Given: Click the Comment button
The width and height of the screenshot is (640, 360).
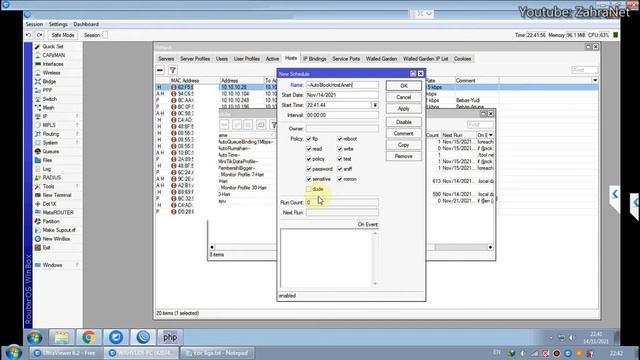Looking at the screenshot, I should point(403,133).
